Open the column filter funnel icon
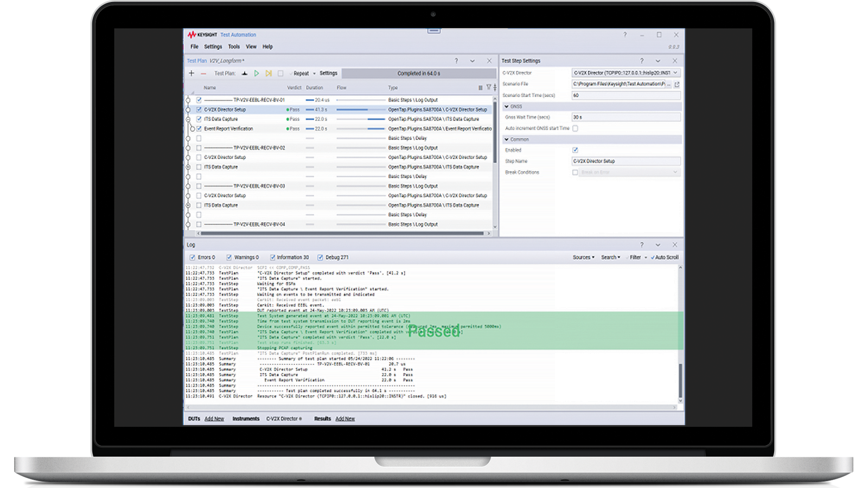 489,87
